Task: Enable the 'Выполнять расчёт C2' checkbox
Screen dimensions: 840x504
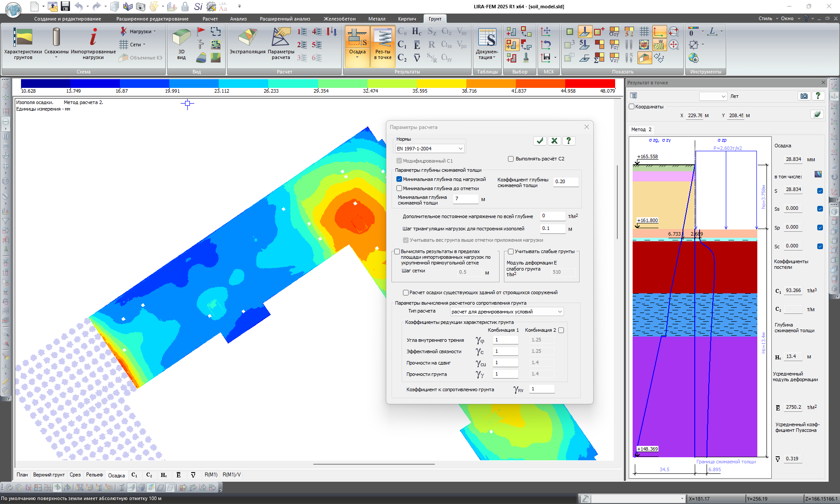Action: point(511,159)
